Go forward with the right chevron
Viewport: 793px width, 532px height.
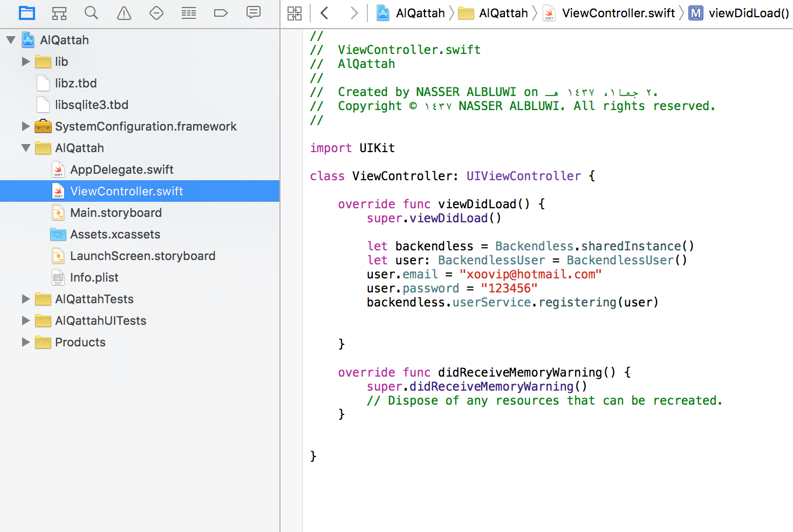click(354, 13)
